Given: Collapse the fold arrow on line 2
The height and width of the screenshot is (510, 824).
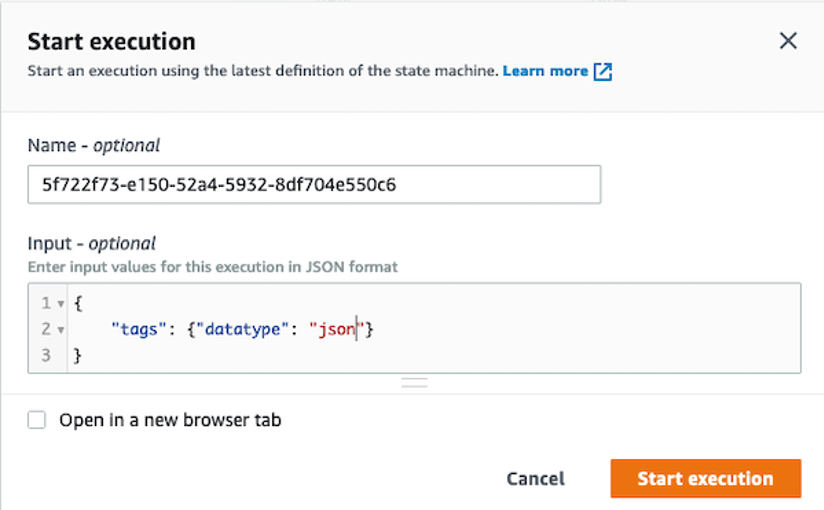Looking at the screenshot, I should (x=60, y=330).
